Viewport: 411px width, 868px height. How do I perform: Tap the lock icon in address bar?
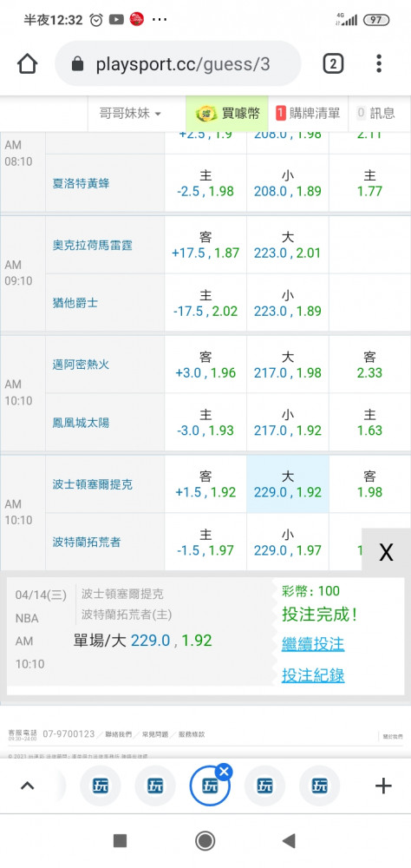(x=78, y=65)
